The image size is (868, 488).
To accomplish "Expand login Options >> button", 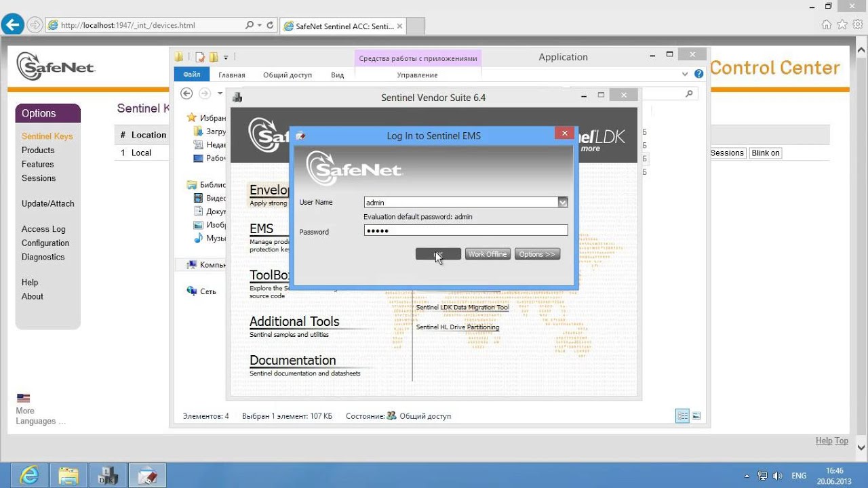I will pos(537,254).
